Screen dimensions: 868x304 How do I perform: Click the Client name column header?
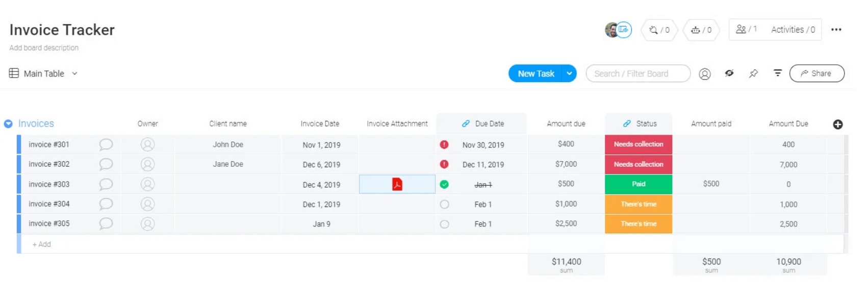click(x=228, y=123)
